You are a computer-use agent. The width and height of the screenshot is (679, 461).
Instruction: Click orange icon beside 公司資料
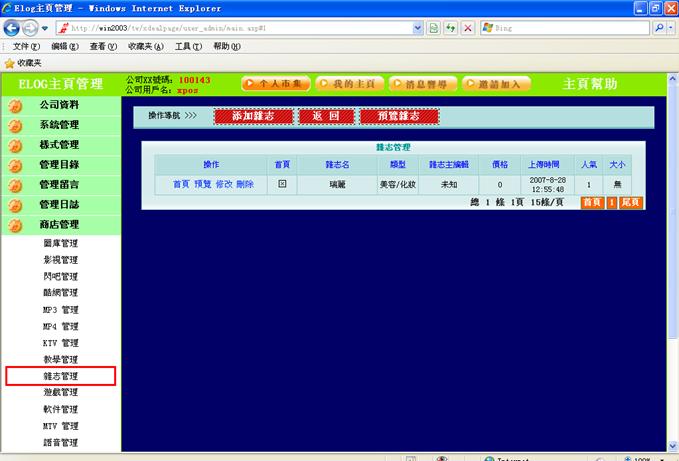coord(16,105)
